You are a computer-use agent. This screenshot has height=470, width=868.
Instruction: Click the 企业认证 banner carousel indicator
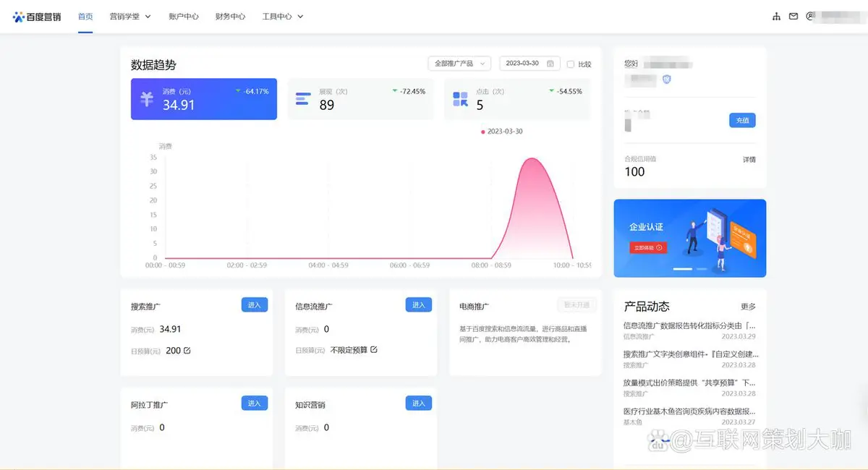click(683, 269)
